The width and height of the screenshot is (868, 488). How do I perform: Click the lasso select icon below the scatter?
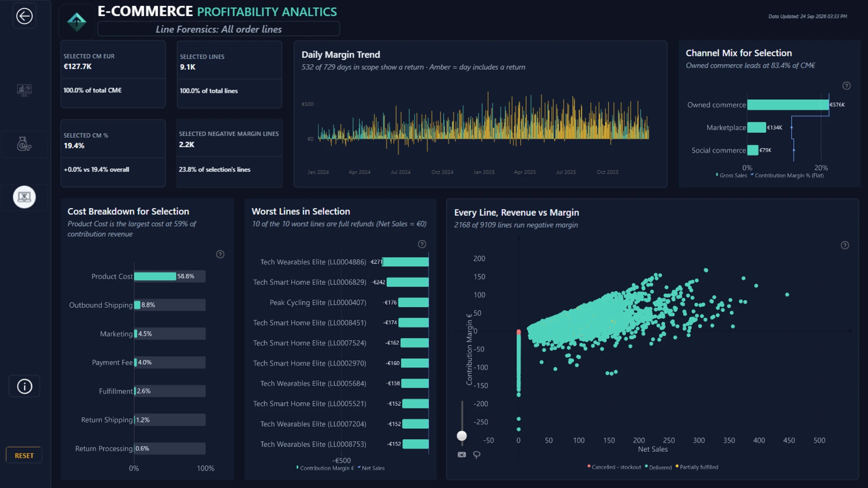click(476, 455)
